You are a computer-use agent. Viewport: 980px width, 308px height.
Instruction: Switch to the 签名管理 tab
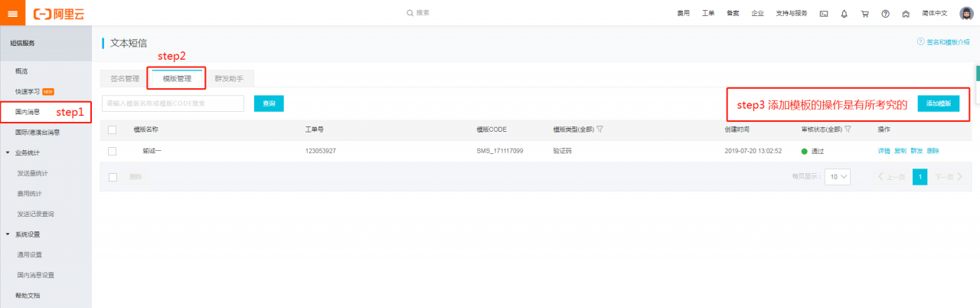(x=125, y=78)
